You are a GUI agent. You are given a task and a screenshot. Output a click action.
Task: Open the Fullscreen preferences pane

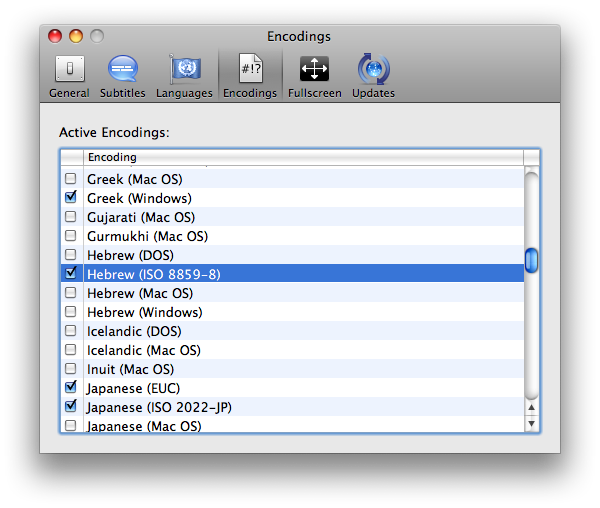tap(314, 76)
